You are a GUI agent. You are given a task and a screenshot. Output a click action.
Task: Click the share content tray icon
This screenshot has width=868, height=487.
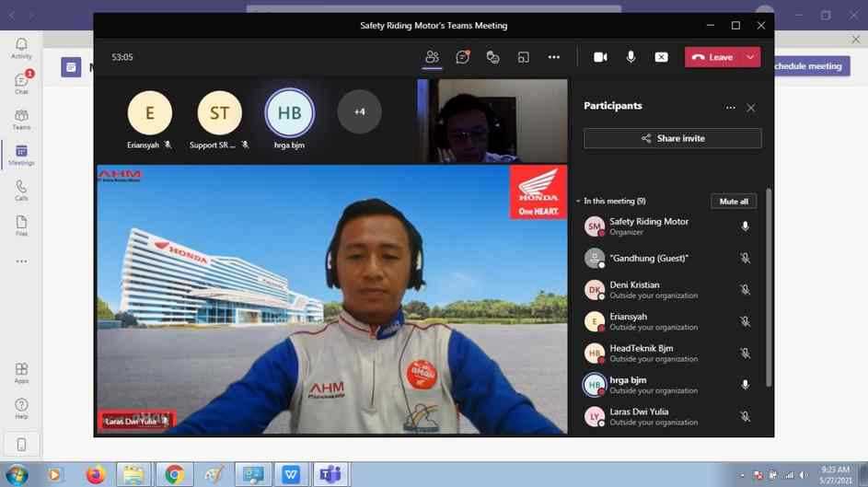click(x=661, y=57)
